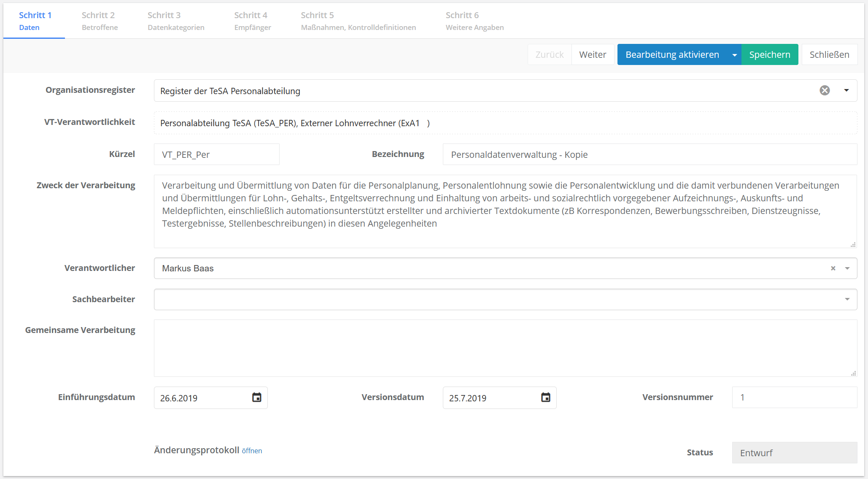
Task: Click resize handle of Zweck der Verarbeitung
Action: tap(853, 245)
